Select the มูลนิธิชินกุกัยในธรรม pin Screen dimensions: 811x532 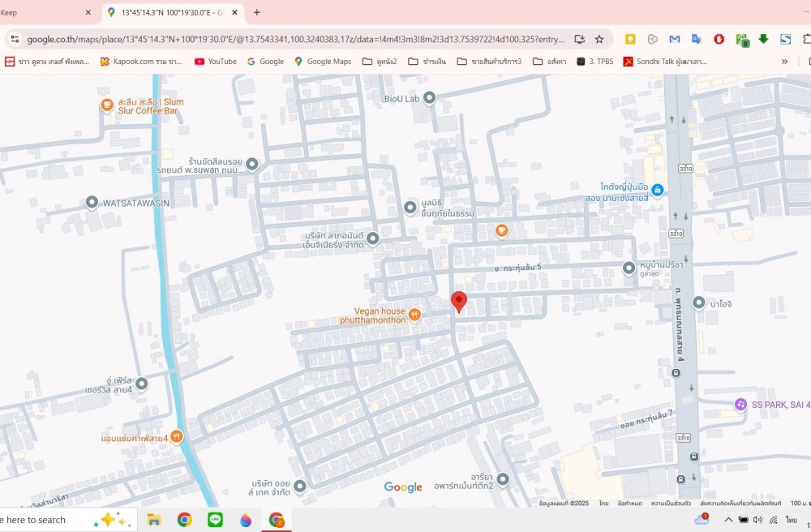point(410,208)
